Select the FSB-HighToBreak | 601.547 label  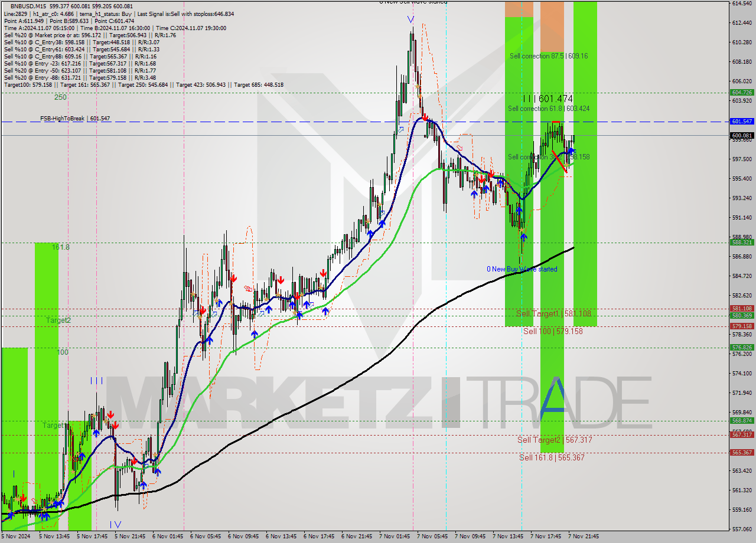(75, 119)
